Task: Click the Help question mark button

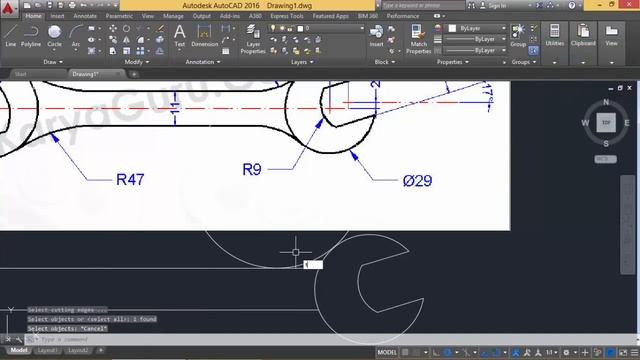Action: 571,5
